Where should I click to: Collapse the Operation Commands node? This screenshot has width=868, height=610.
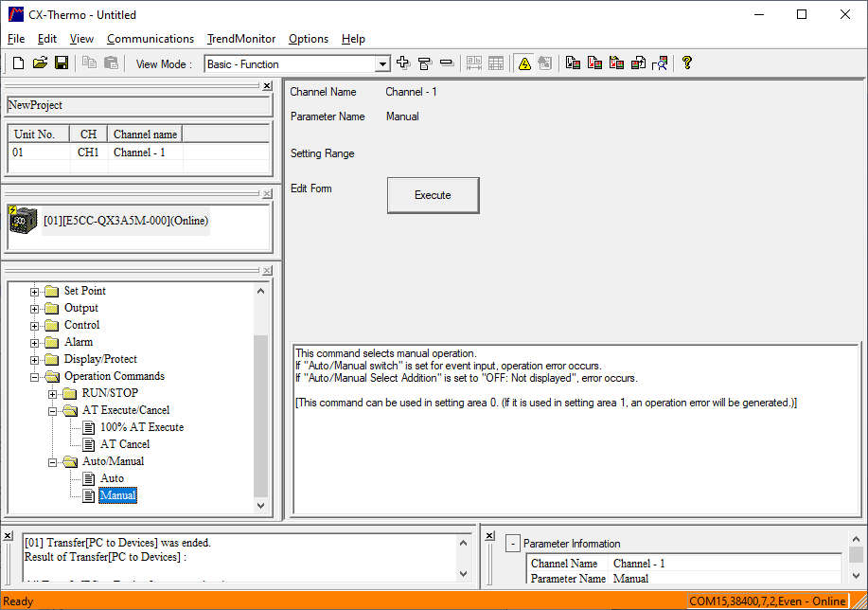click(x=34, y=377)
